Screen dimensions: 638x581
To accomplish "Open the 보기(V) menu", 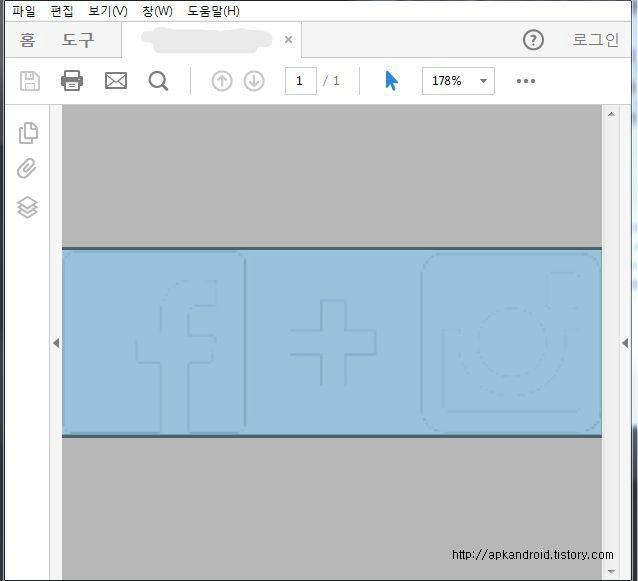I will tap(108, 11).
